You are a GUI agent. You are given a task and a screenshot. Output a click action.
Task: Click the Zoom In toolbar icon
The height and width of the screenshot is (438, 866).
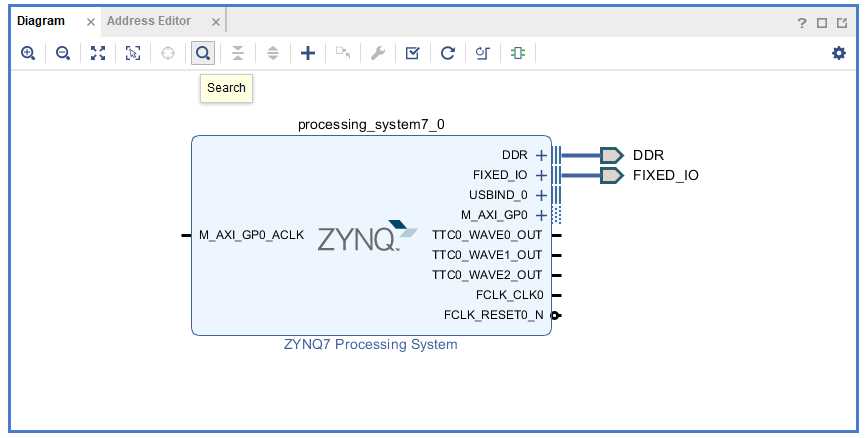[28, 53]
